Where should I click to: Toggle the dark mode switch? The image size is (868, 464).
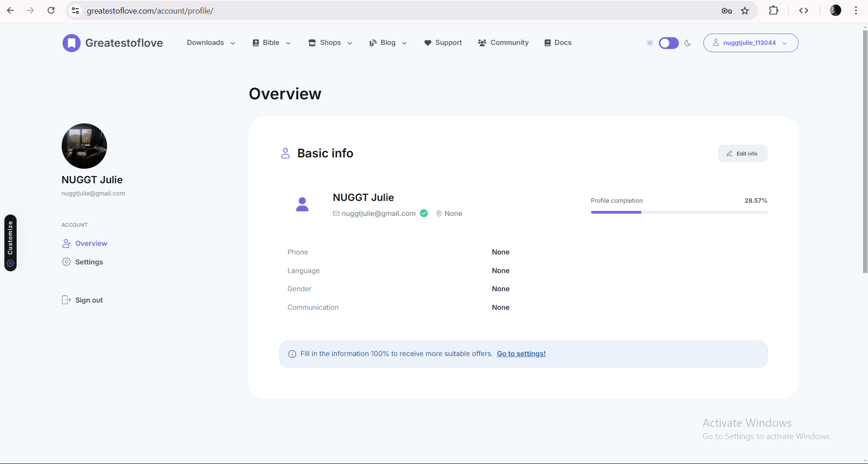coord(668,43)
